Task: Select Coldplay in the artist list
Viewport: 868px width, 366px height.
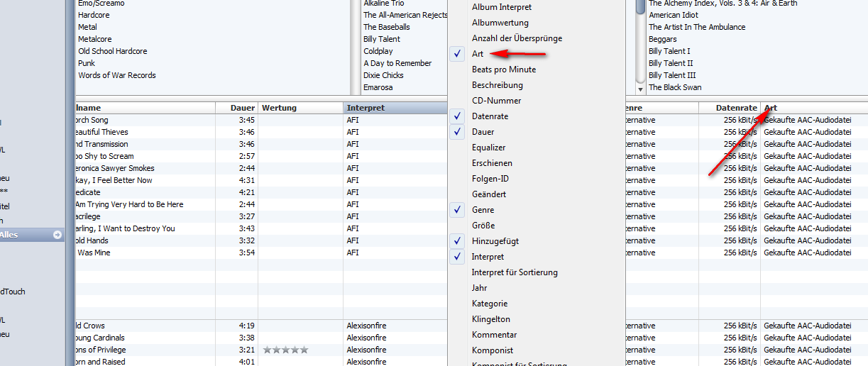Action: [378, 51]
